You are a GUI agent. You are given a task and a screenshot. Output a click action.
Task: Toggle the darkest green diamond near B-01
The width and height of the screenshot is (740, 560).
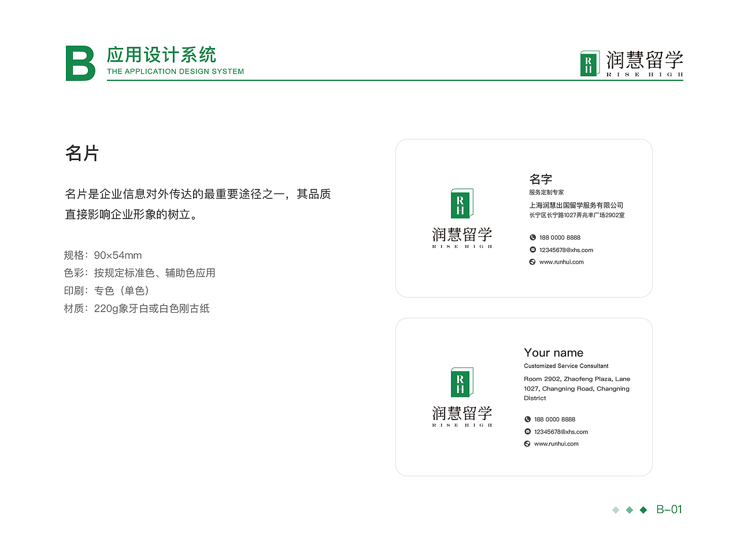click(x=643, y=510)
